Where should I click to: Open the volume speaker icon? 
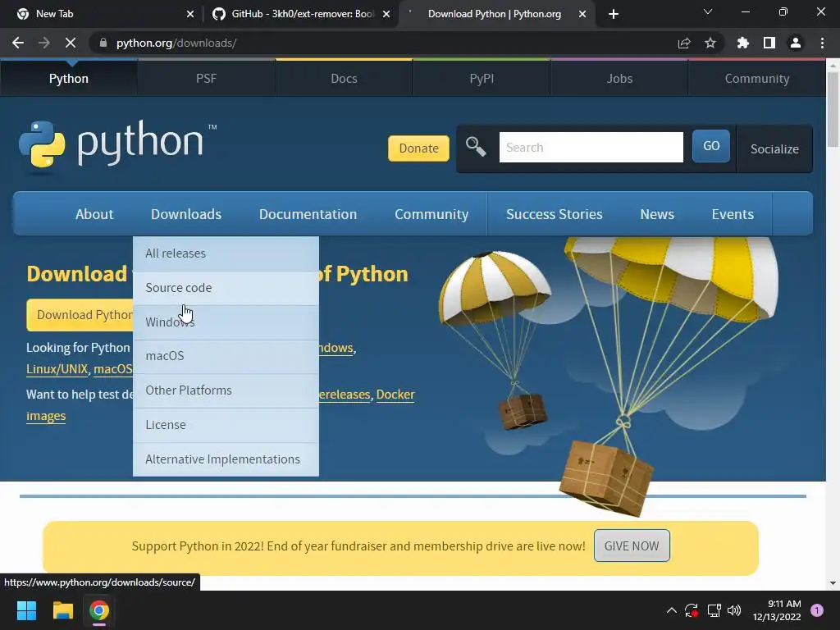coord(734,610)
